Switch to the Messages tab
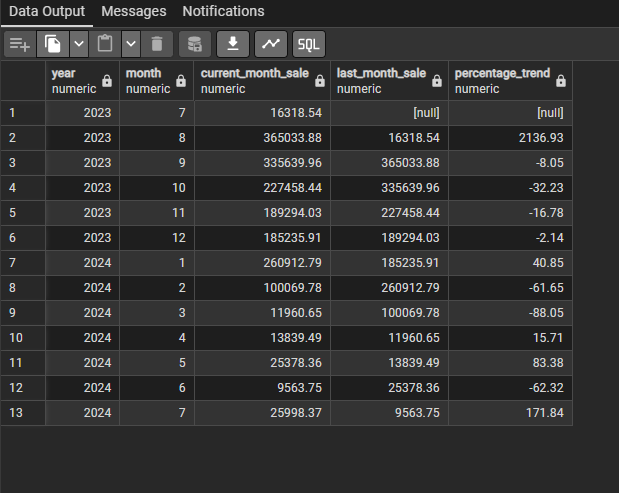Viewport: 619px width, 493px height. click(x=133, y=12)
